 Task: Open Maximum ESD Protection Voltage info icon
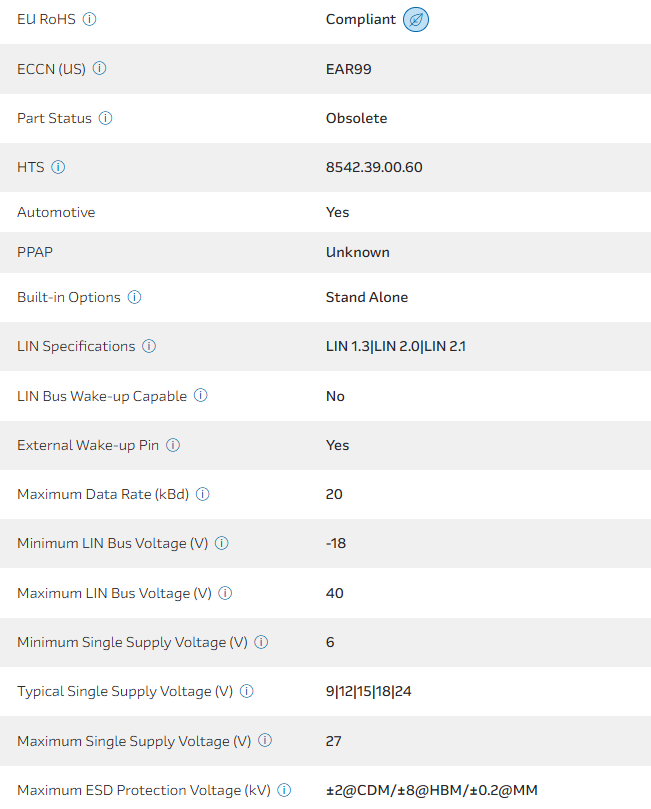coord(284,790)
